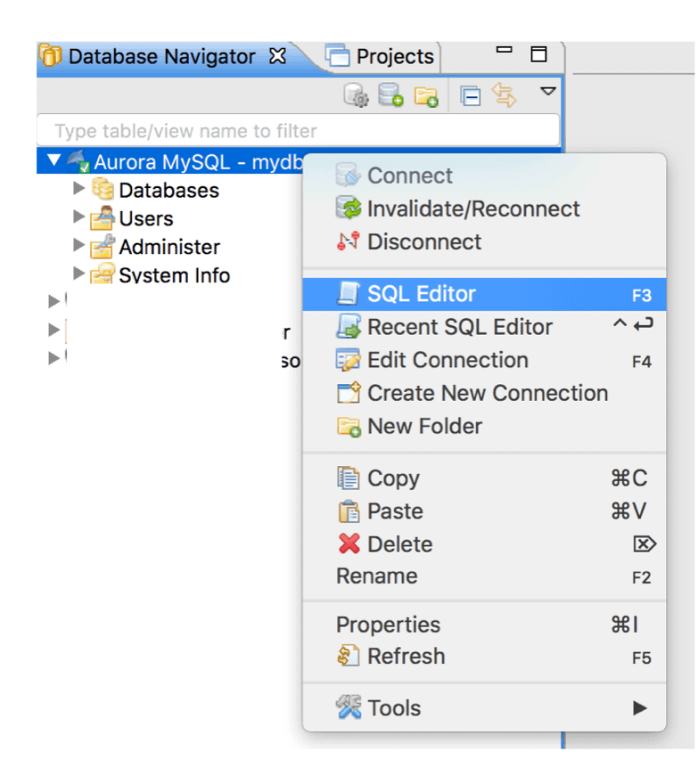The height and width of the screenshot is (784, 698).
Task: Minimize the Database Navigator panel
Action: (x=504, y=50)
